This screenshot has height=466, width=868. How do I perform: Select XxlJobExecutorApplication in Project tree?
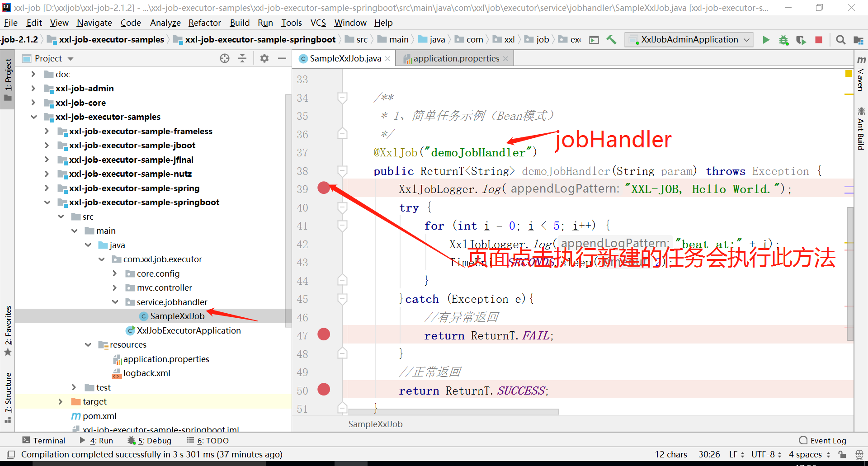(x=189, y=330)
